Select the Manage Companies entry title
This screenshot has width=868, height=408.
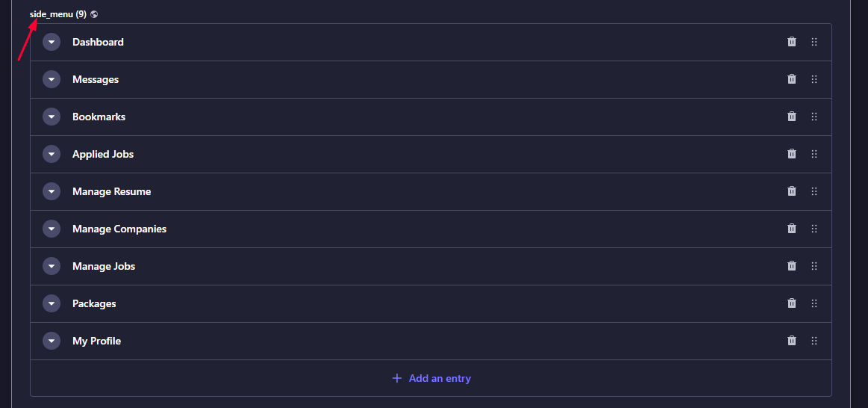119,229
